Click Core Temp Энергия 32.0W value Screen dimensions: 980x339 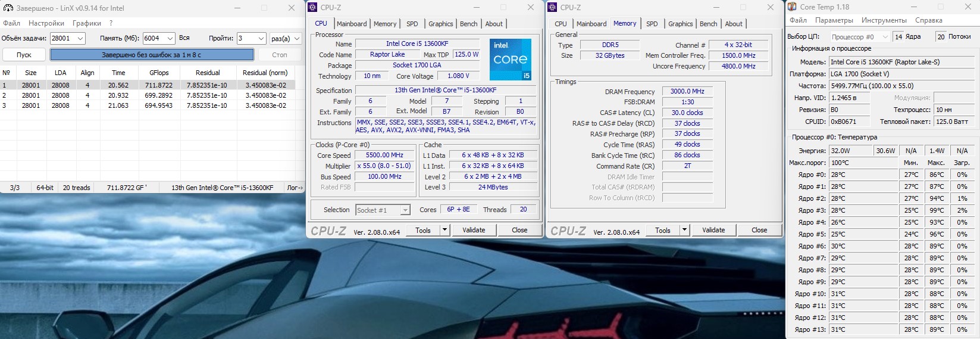click(x=851, y=151)
